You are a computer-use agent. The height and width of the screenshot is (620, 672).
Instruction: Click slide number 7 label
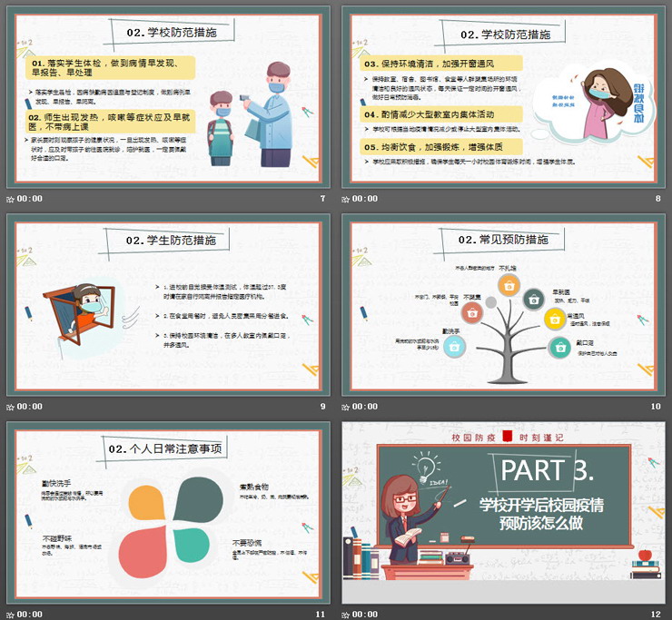[x=322, y=199]
